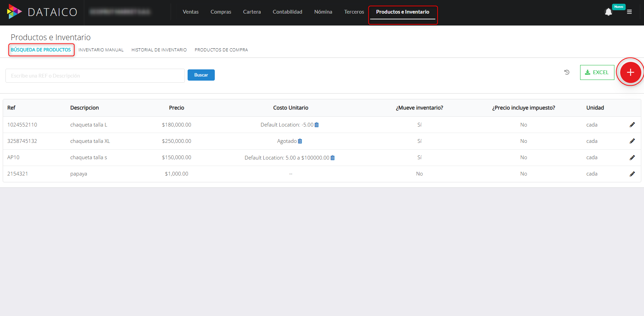Click the clipboard icon beside "Agotado"
Screen dimensions: 644x316
coord(300,140)
